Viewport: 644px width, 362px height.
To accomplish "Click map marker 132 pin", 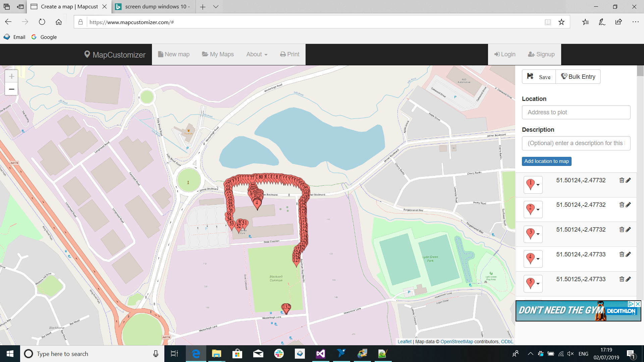I will [x=286, y=308].
